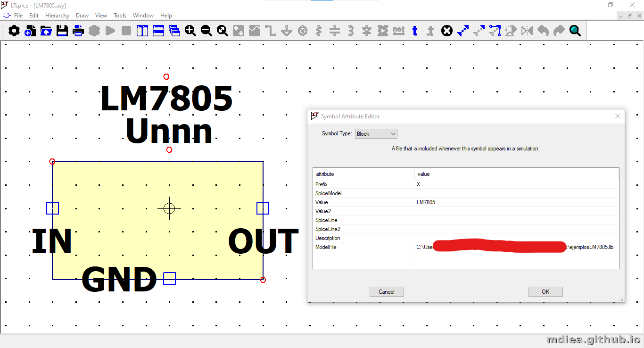Click the 'attribute' column header
The height and width of the screenshot is (348, 644).
tap(364, 174)
